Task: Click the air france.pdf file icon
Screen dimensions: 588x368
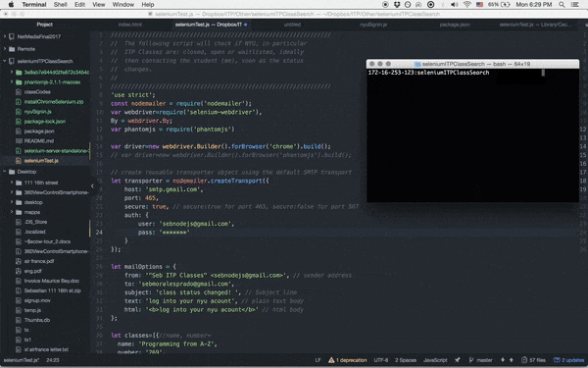Action: click(19, 261)
